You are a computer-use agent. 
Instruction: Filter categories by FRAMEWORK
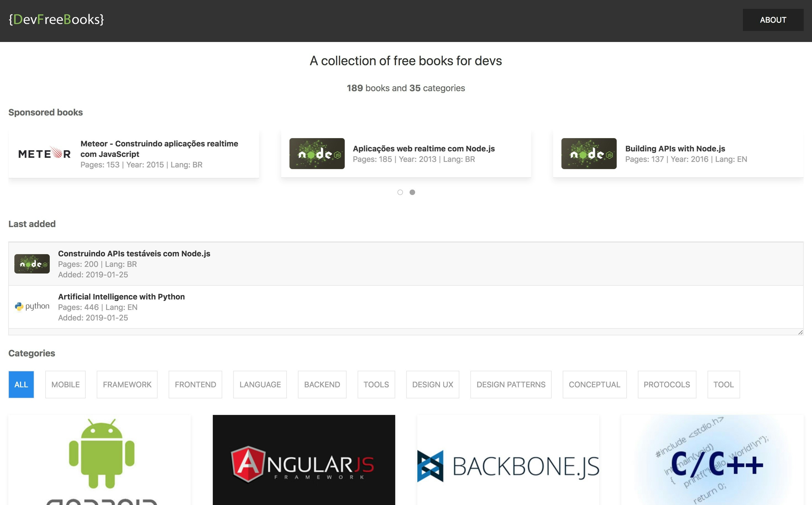pos(127,385)
